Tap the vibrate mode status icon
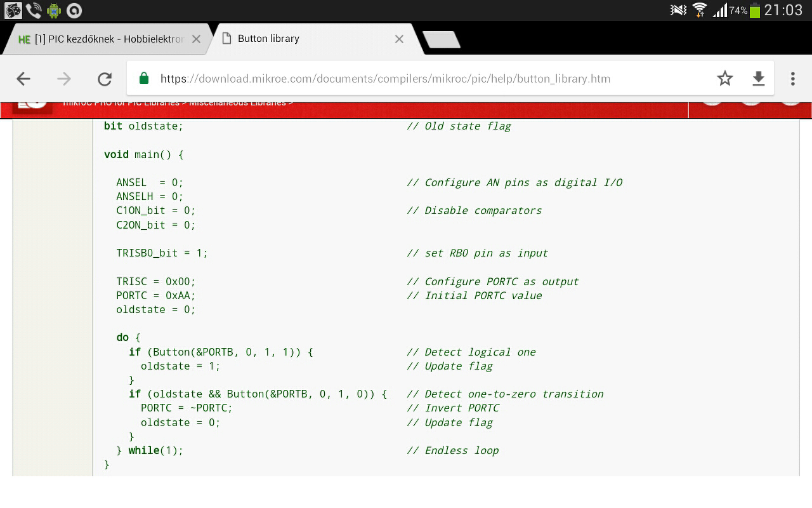Image resolution: width=812 pixels, height=508 pixels. click(679, 10)
